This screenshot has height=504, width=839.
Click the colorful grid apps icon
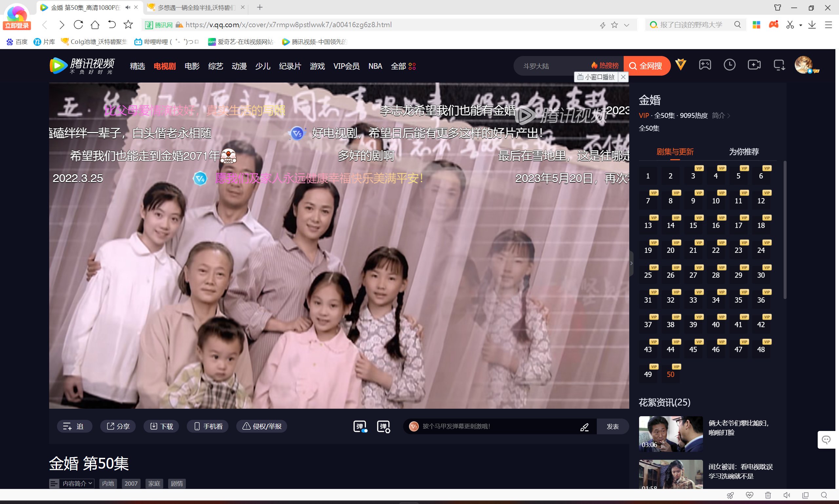point(756,25)
